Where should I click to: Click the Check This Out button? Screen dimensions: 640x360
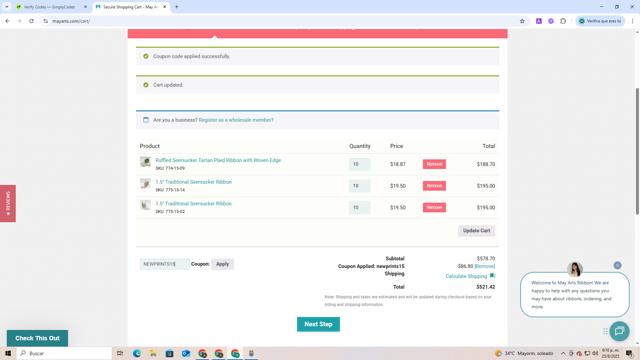coord(37,338)
